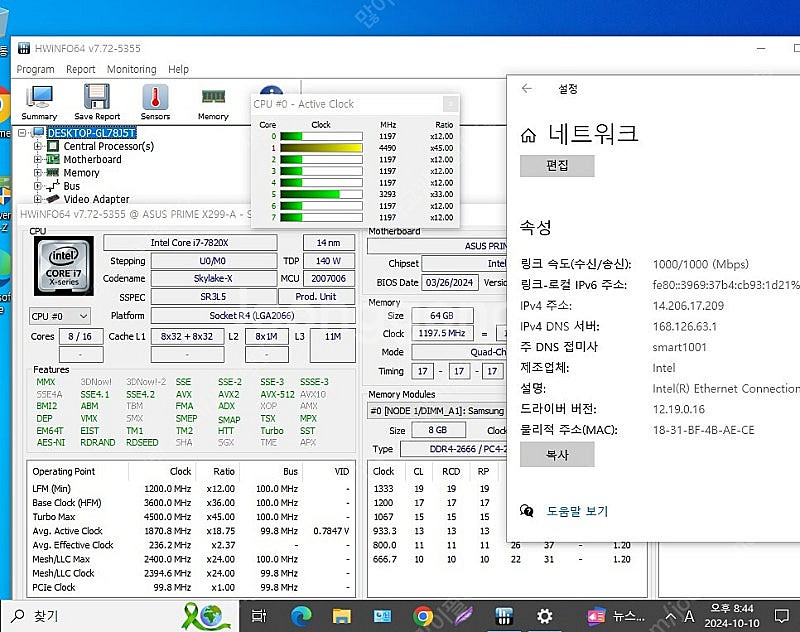
Task: Open the taskbar search box 찾기
Action: pyautogui.click(x=122, y=616)
